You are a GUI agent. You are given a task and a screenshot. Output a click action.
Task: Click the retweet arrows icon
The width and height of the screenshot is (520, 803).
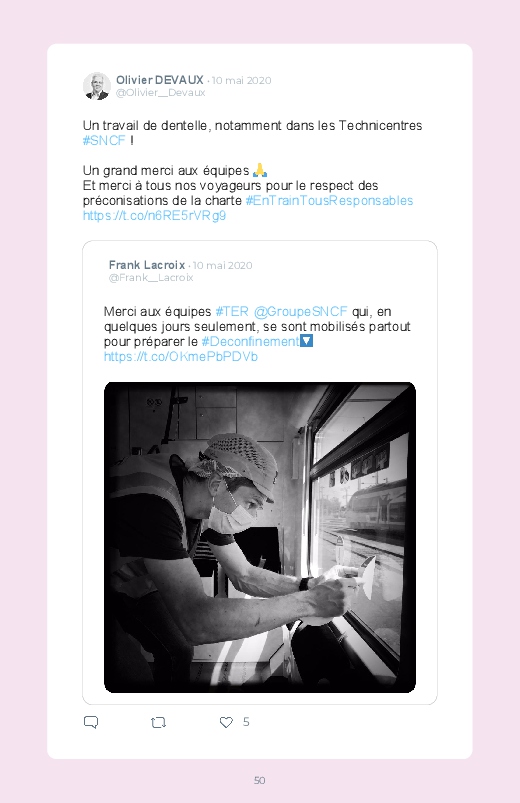point(158,723)
